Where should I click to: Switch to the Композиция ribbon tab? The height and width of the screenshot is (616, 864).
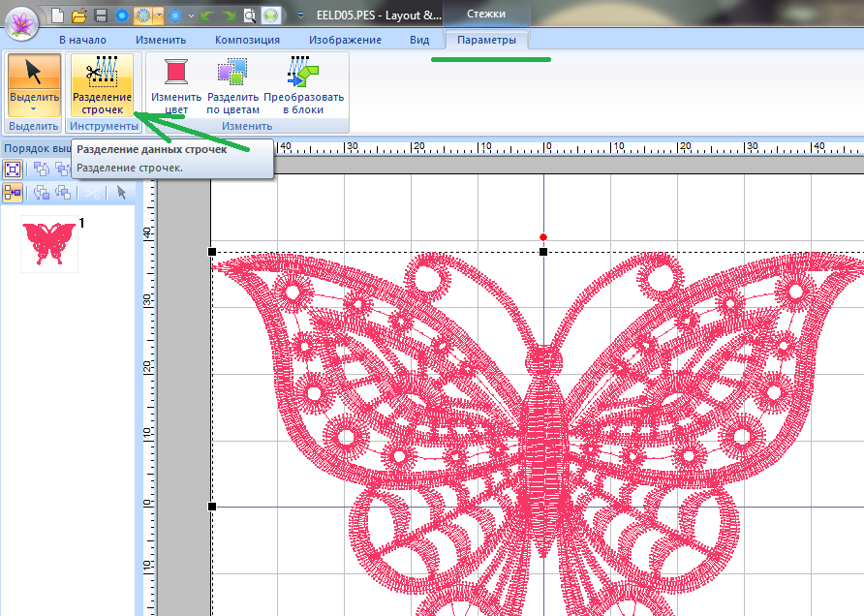247,40
